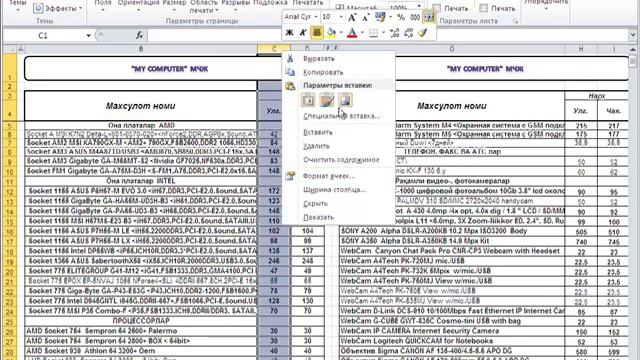Toggle bold Ж in the mini toolbar

pyautogui.click(x=289, y=33)
